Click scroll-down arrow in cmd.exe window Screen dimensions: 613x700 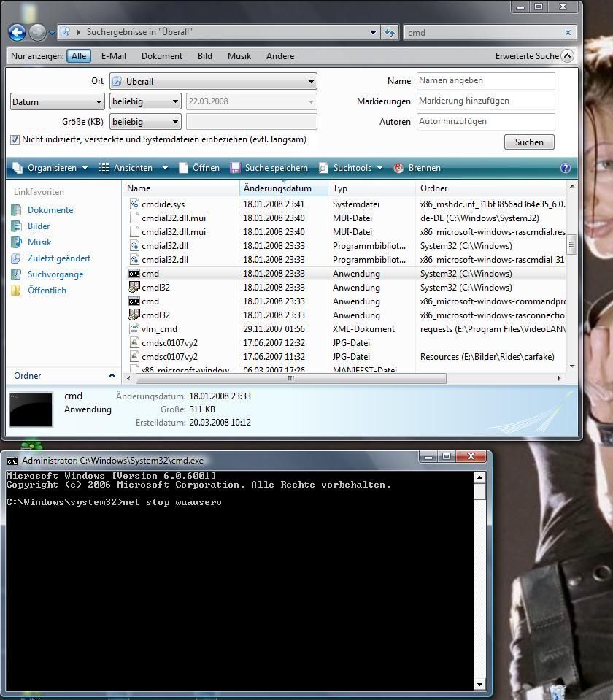pos(479,684)
